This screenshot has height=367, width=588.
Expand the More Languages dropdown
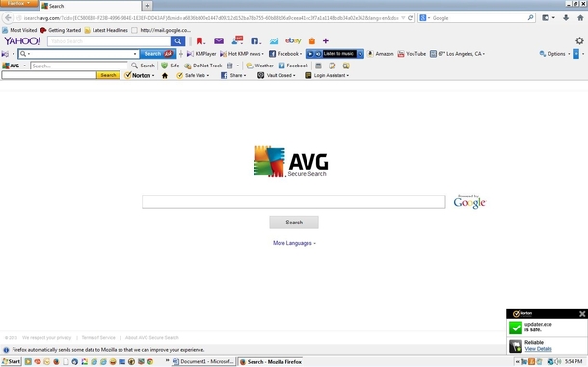(294, 243)
